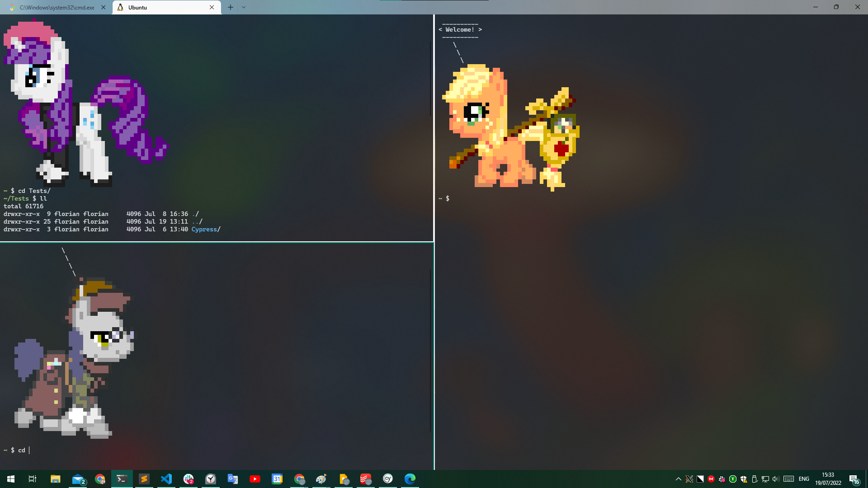Open the volume control in tray
This screenshot has height=488, width=868.
[x=776, y=479]
